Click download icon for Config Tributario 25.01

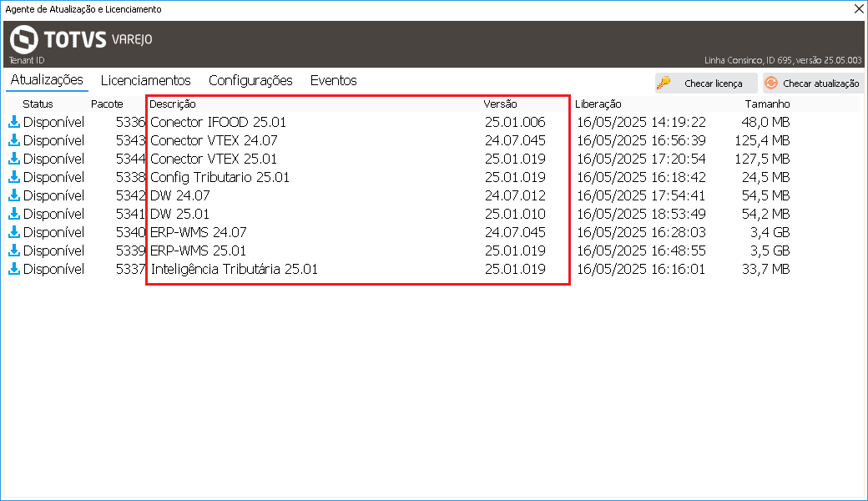pyautogui.click(x=14, y=176)
